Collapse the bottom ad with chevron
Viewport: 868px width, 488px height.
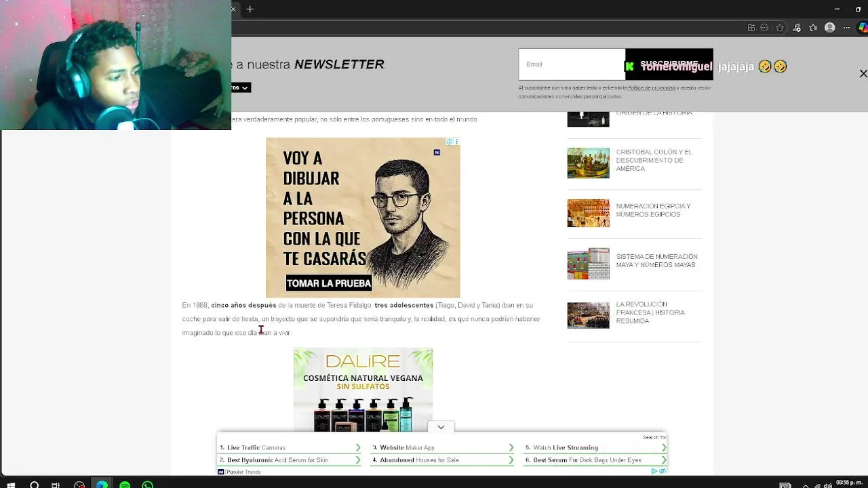point(441,427)
